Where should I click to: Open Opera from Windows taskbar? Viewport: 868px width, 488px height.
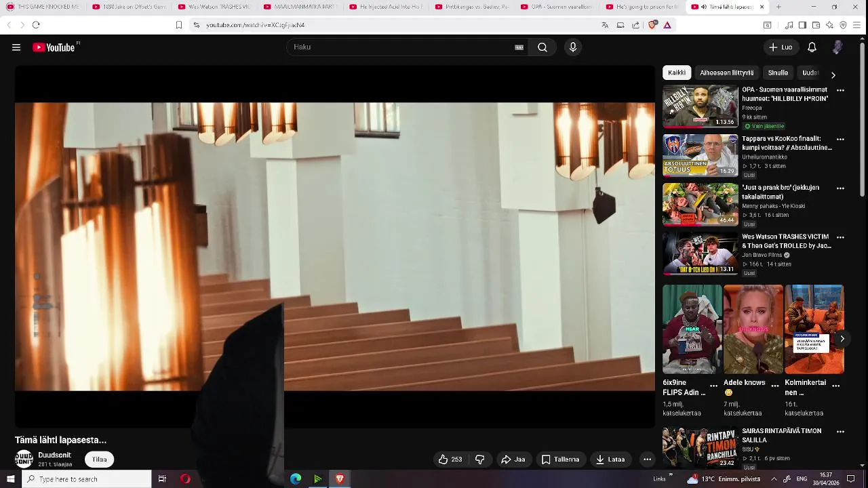pyautogui.click(x=185, y=479)
